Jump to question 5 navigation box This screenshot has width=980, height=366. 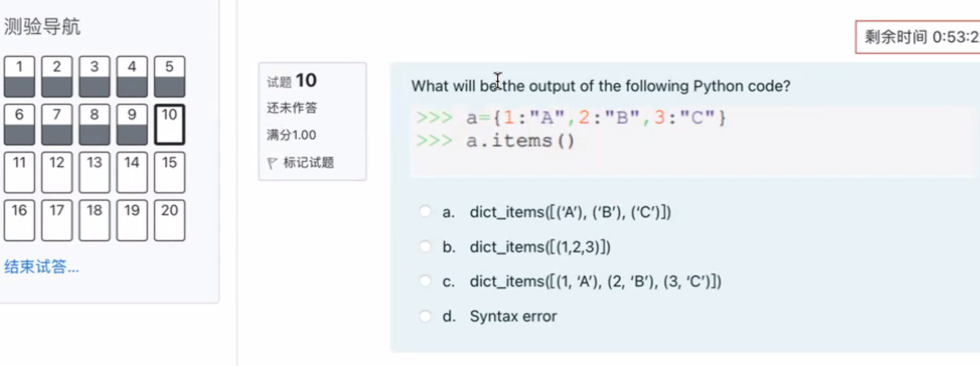tap(170, 76)
